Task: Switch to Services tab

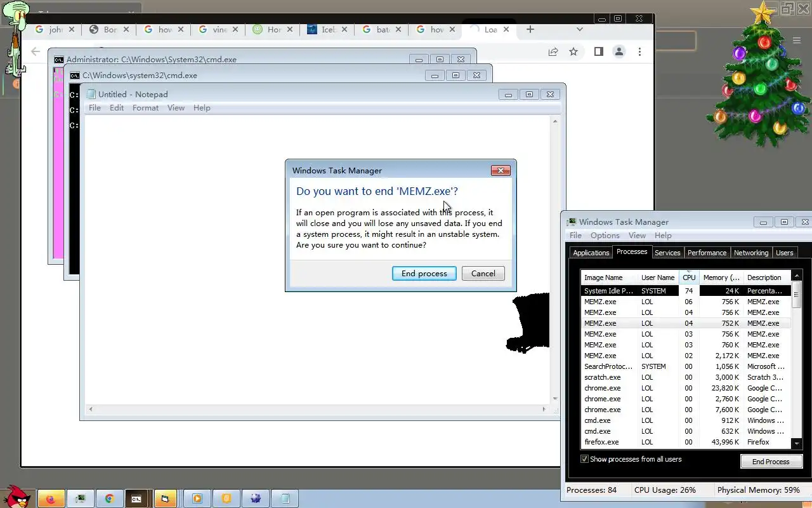Action: click(x=667, y=253)
